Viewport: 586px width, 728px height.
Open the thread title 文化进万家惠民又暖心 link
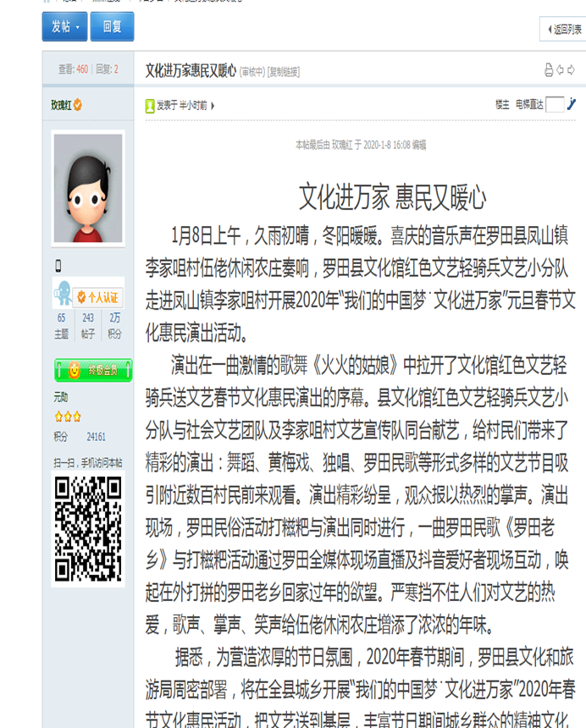pyautogui.click(x=191, y=70)
